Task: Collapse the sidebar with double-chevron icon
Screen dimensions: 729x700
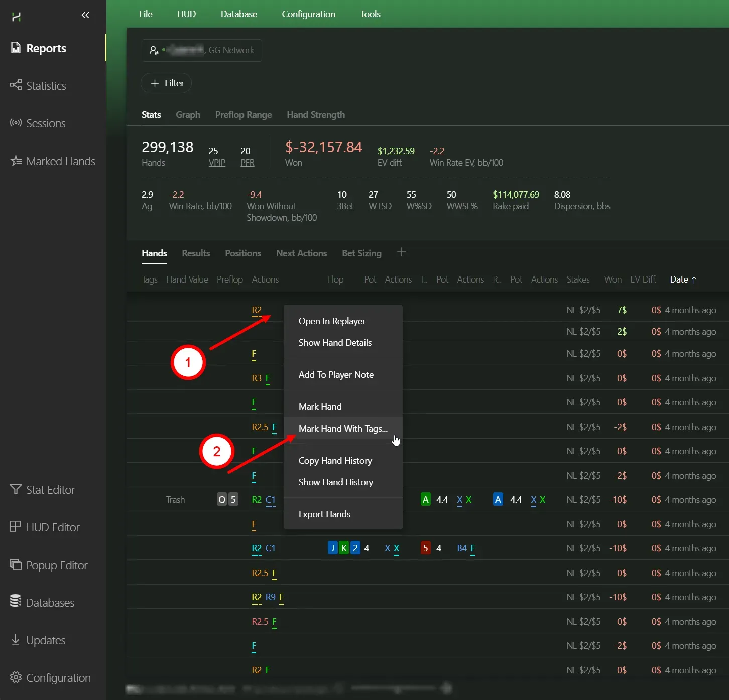Action: (x=85, y=15)
